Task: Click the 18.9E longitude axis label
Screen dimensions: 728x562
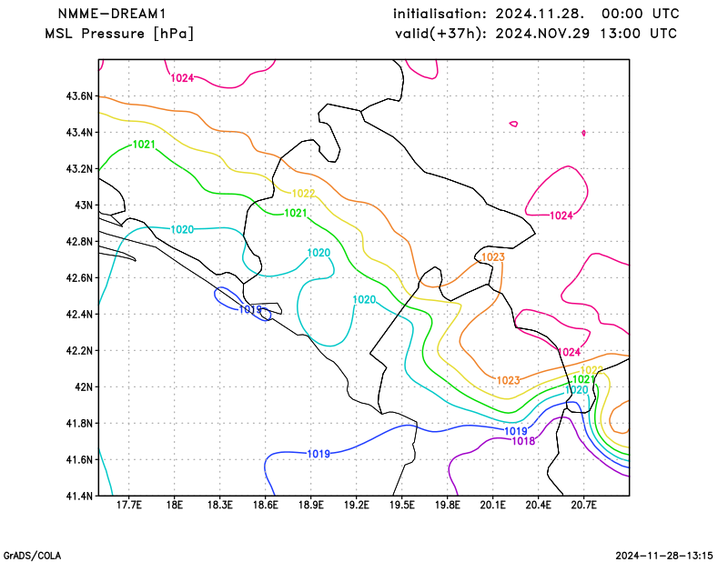Action: pyautogui.click(x=311, y=505)
